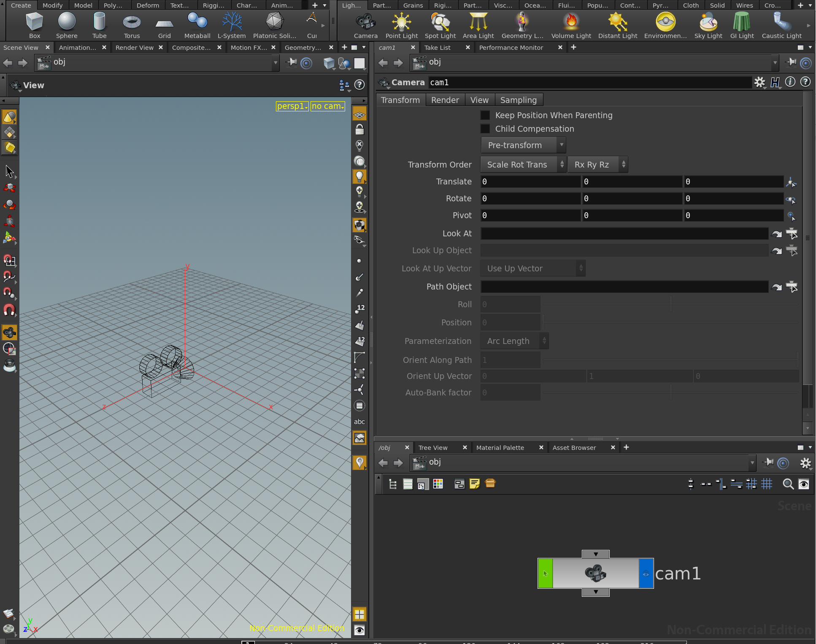Viewport: 816px width, 644px height.
Task: Switch to the Render parameter tab
Action: pos(445,100)
